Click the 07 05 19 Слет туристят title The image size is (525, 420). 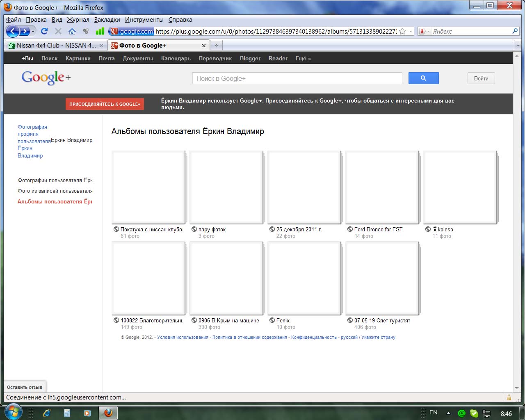point(382,320)
